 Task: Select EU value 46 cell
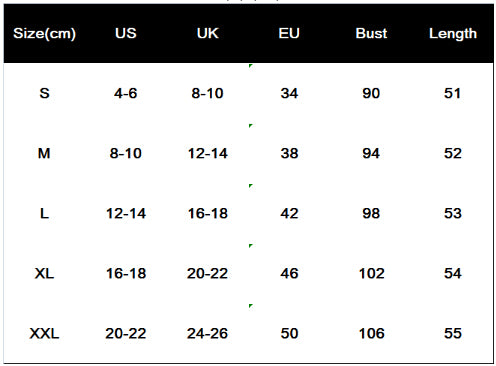pos(289,273)
